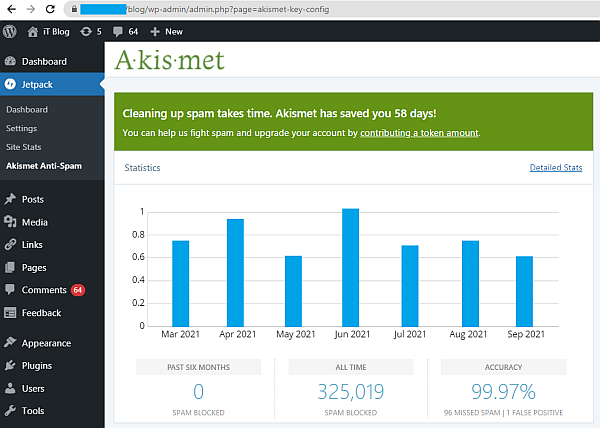Open the iT Blog site link
Viewport: 600px width, 428px height.
(x=56, y=32)
